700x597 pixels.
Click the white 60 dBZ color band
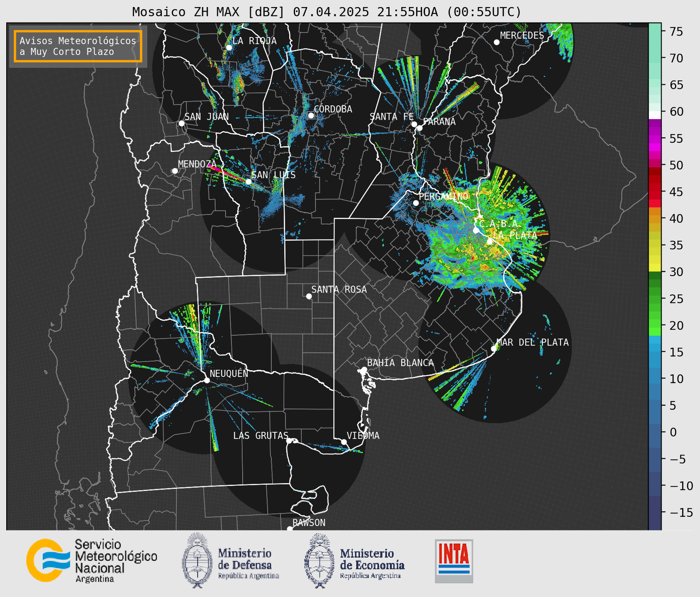[655, 115]
